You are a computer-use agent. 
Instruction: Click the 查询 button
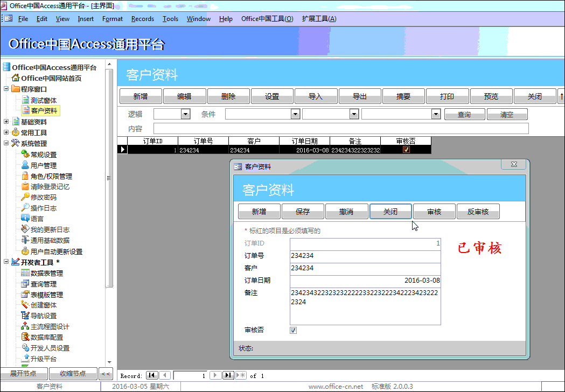pos(464,114)
